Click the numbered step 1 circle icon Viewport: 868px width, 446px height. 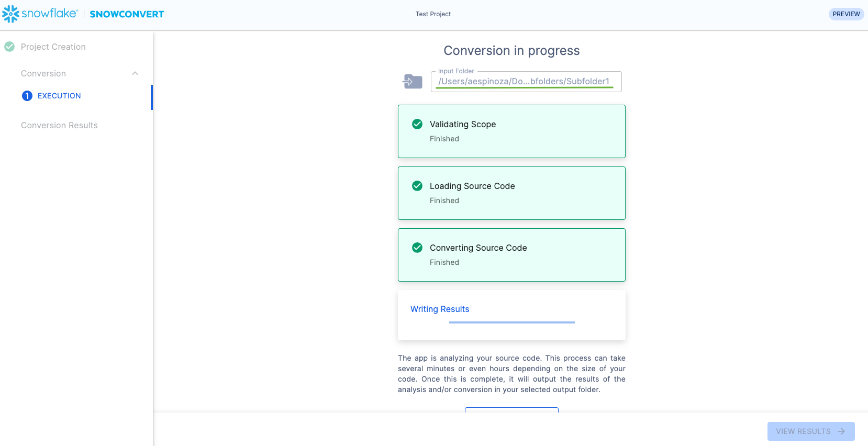tap(27, 96)
